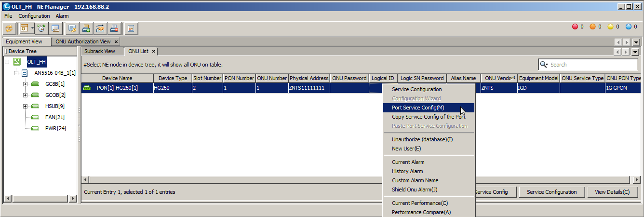Click the device with green check icon

point(86,28)
